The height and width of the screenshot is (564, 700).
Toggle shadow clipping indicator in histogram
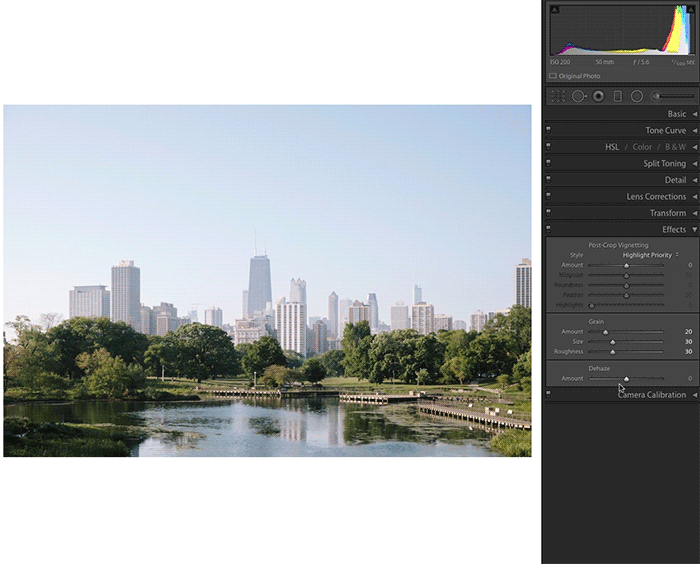[x=554, y=9]
